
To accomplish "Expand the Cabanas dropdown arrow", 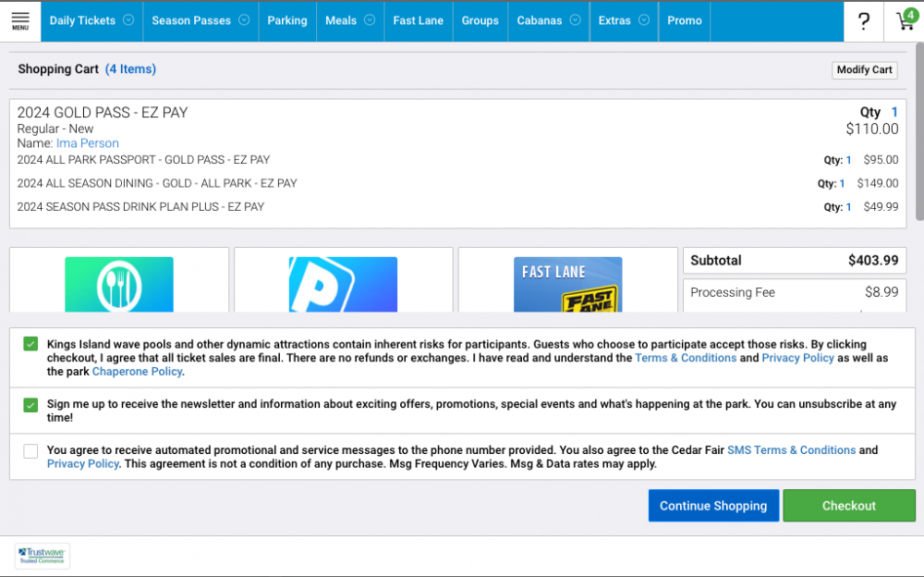I will [575, 20].
